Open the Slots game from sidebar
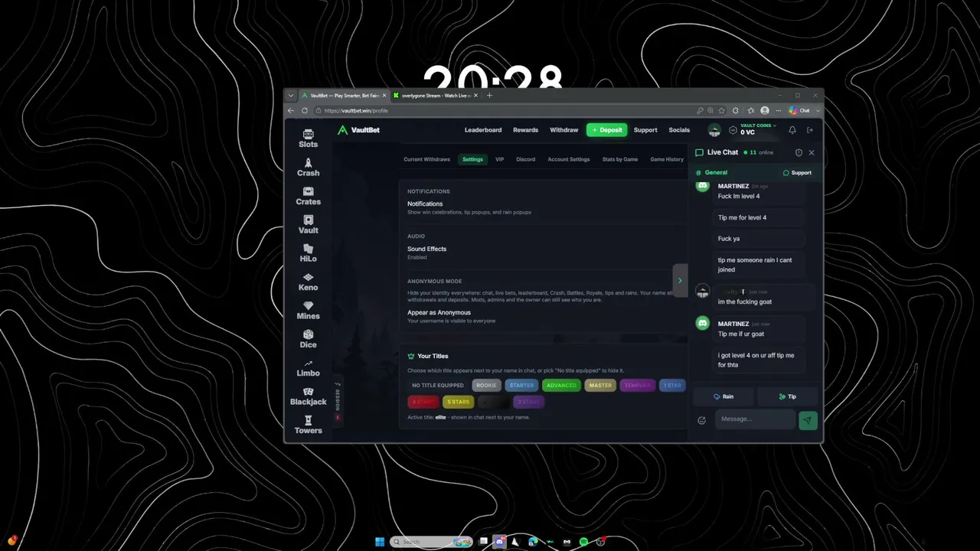 pyautogui.click(x=308, y=139)
